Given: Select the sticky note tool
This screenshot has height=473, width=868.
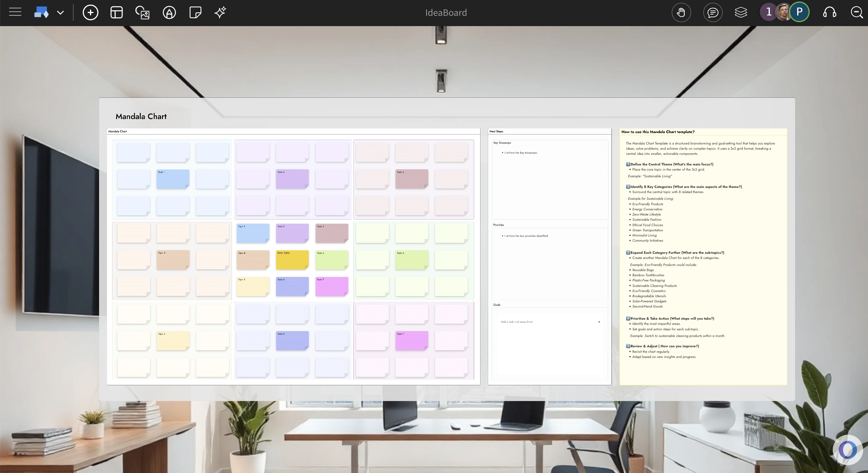Looking at the screenshot, I should 195,12.
